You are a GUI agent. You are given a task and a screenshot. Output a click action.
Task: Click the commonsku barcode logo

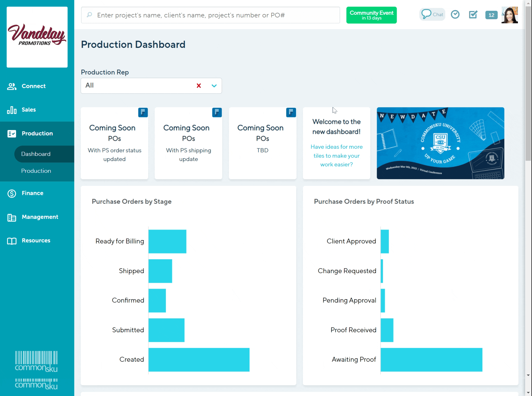click(36, 361)
